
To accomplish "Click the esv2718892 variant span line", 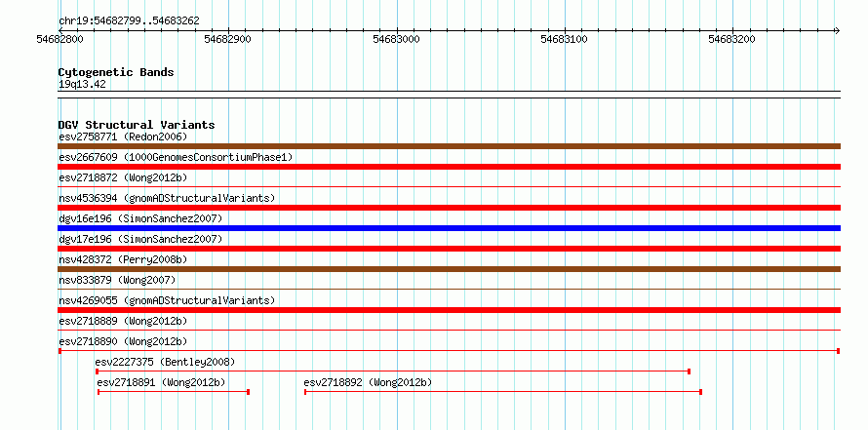I will (503, 392).
